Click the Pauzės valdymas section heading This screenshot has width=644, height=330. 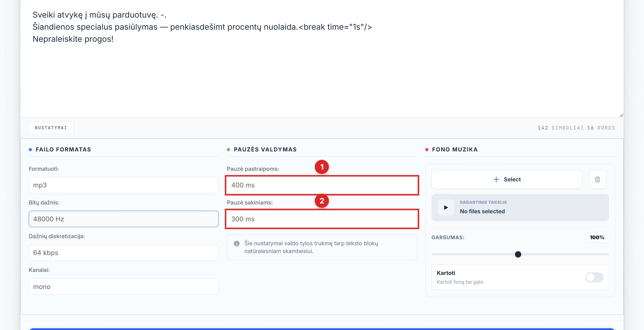point(265,149)
